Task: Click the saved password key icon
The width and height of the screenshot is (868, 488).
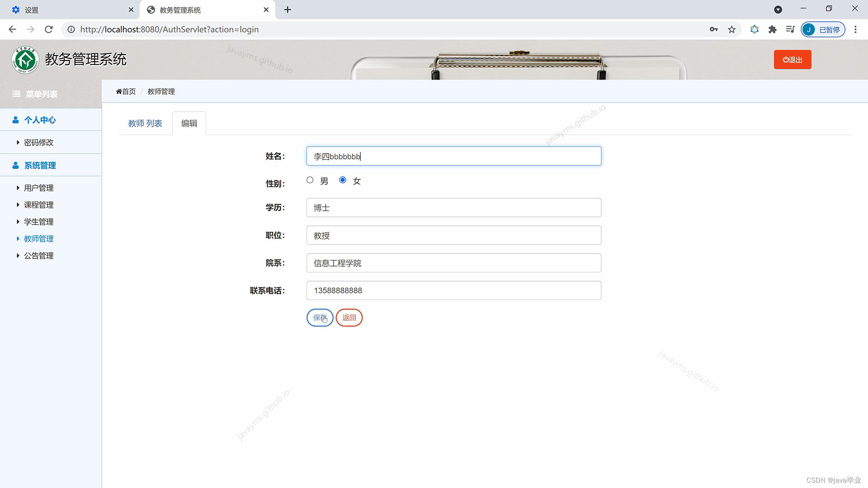Action: pyautogui.click(x=713, y=29)
